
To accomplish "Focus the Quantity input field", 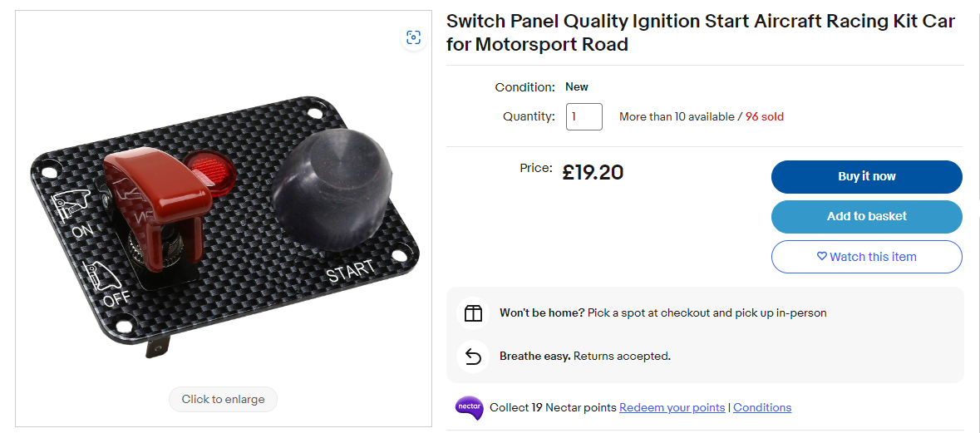I will tap(584, 116).
